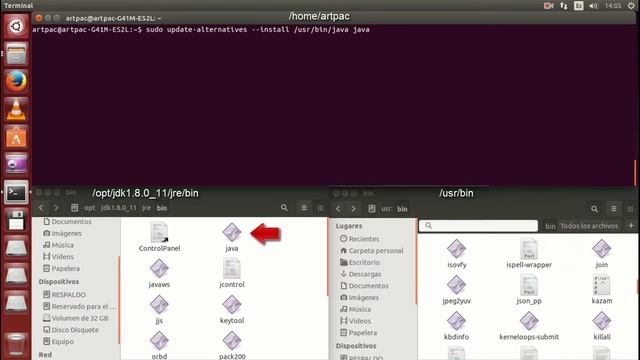Switch jre/bin window to list view
The image size is (640, 360).
(304, 208)
